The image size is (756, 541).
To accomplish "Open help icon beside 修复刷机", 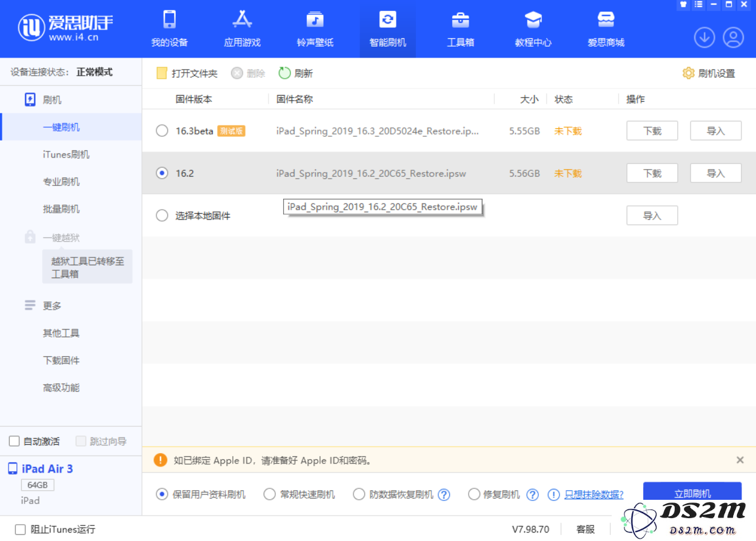I will coord(532,494).
